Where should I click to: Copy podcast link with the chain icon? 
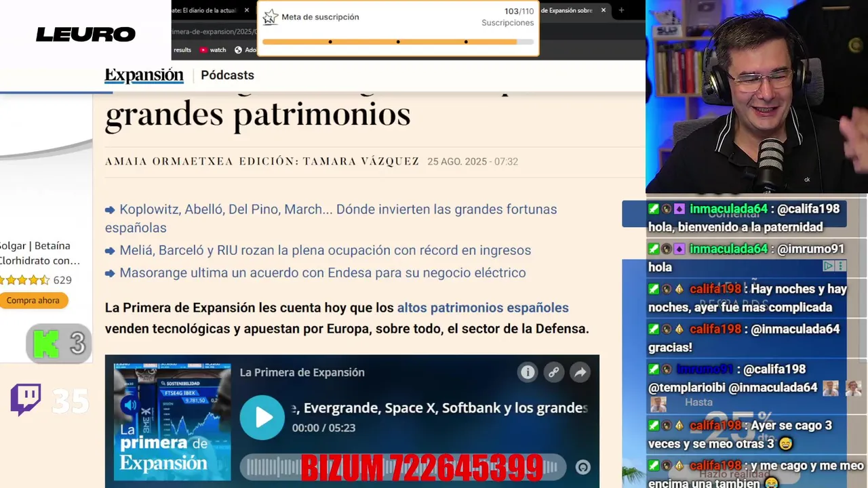click(554, 372)
